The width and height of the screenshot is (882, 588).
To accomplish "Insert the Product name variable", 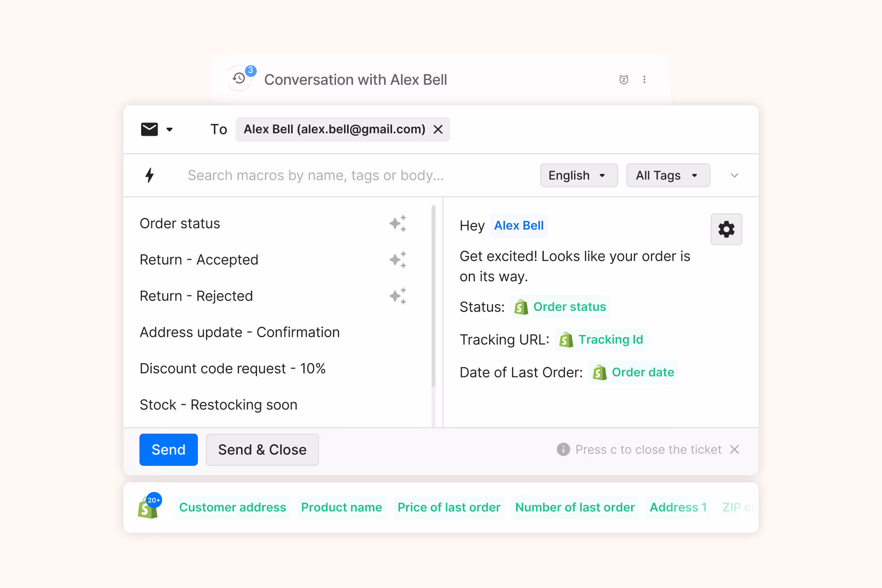I will (341, 507).
